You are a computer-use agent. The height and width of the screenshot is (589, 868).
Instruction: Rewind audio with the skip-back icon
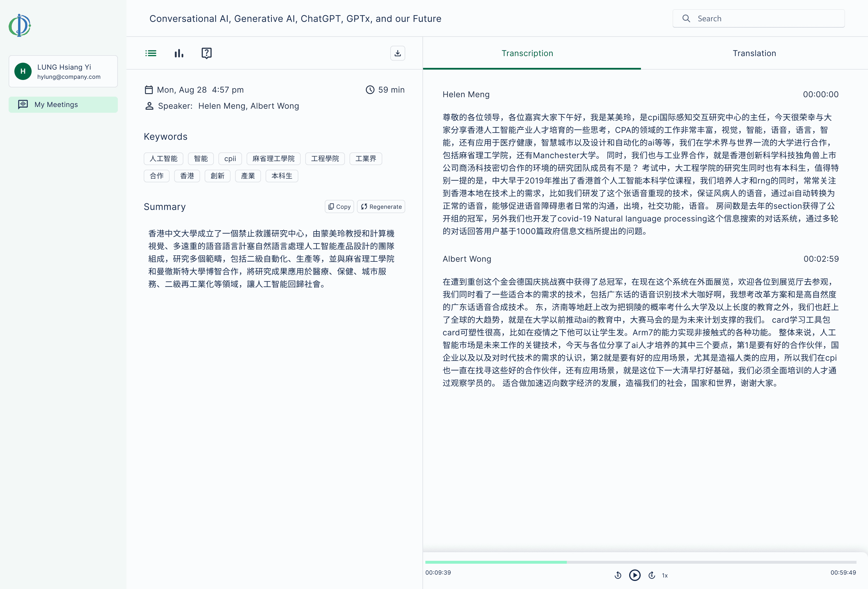tap(618, 575)
